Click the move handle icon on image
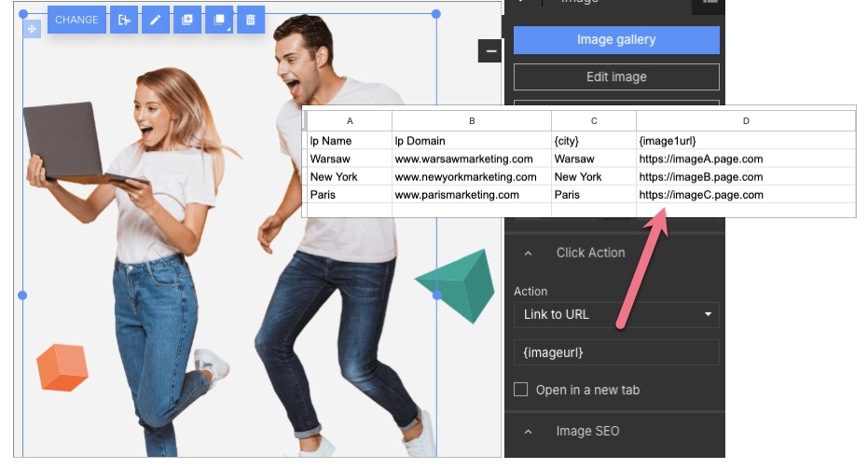868x469 pixels. [32, 30]
